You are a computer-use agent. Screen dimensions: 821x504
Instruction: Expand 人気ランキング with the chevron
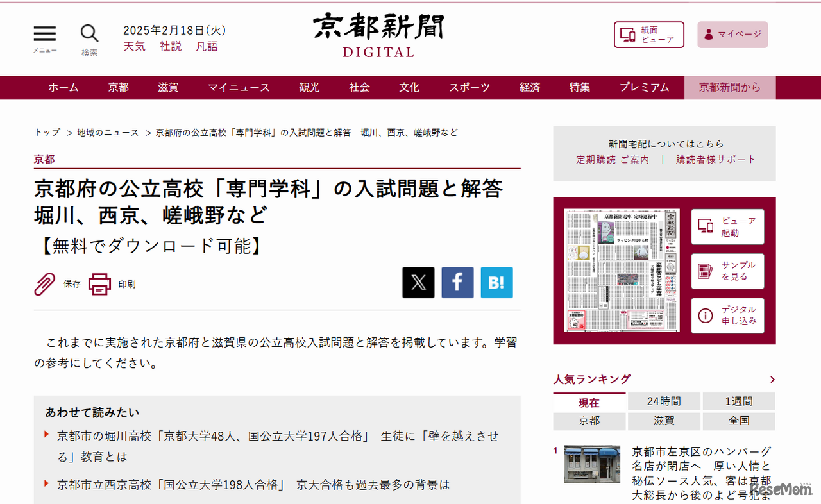[772, 380]
